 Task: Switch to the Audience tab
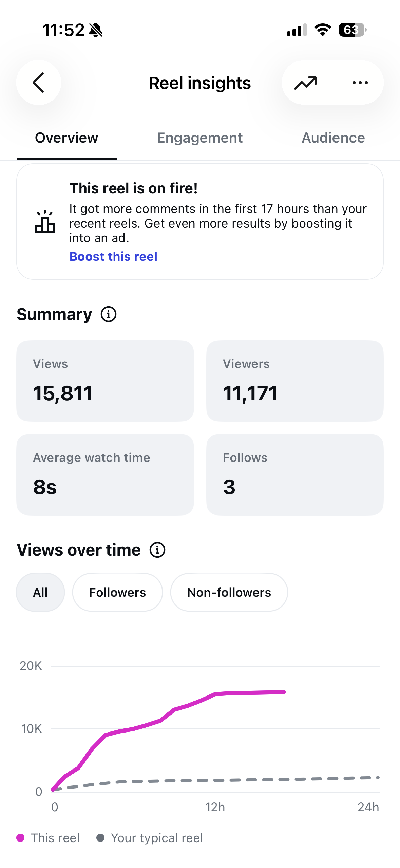pyautogui.click(x=333, y=138)
